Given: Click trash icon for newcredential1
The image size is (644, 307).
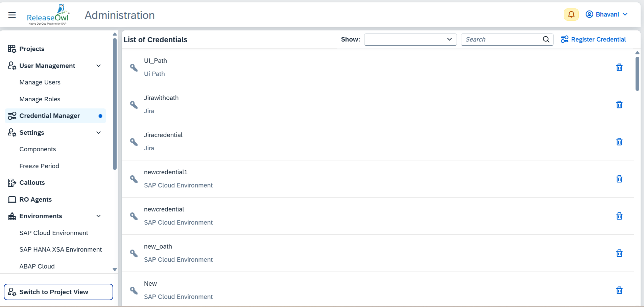Looking at the screenshot, I should pyautogui.click(x=619, y=179).
